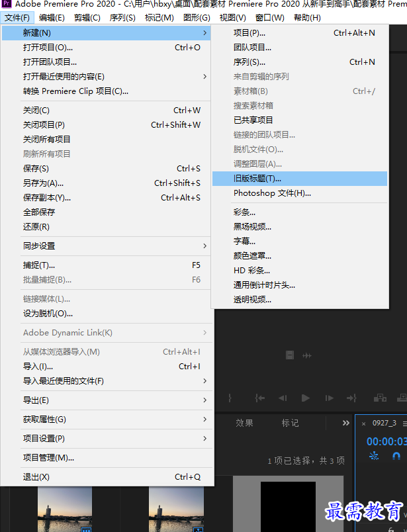Choose 关闭项目(P) menu item

coord(107,125)
